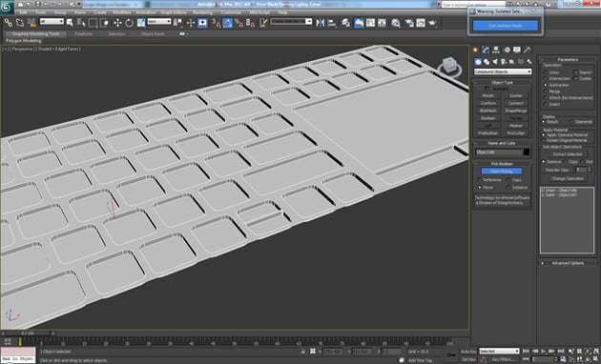
Task: Open the Utilities panel hammer icon
Action: 528,50
